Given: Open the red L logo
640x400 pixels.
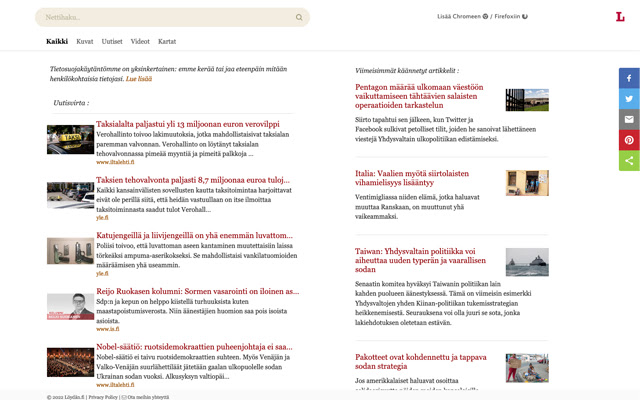Looking at the screenshot, I should 620,17.
